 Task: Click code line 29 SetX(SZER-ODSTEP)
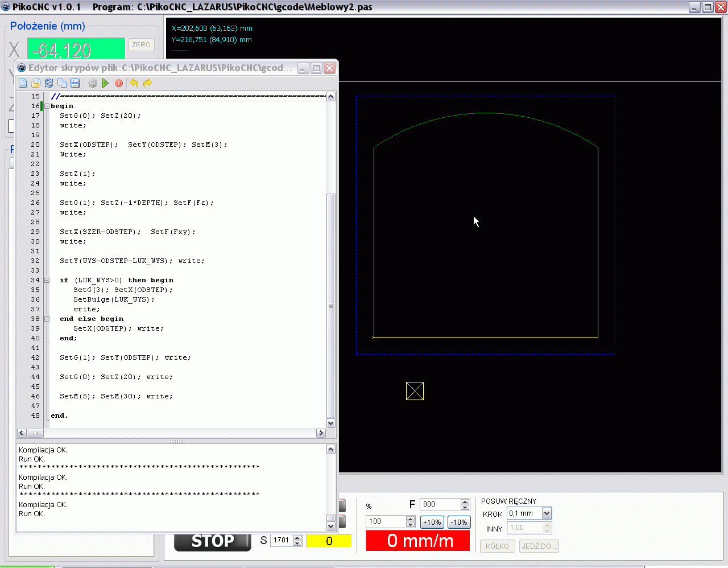click(127, 232)
